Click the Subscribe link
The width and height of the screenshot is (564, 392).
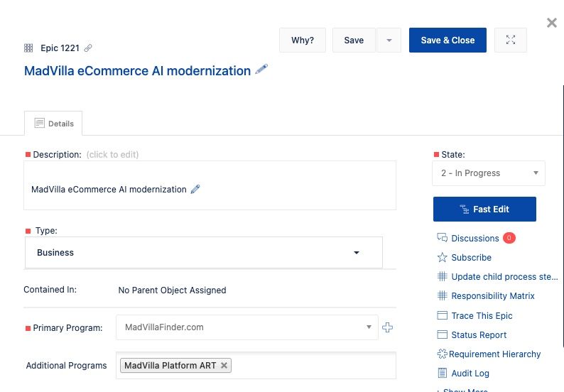tap(471, 258)
